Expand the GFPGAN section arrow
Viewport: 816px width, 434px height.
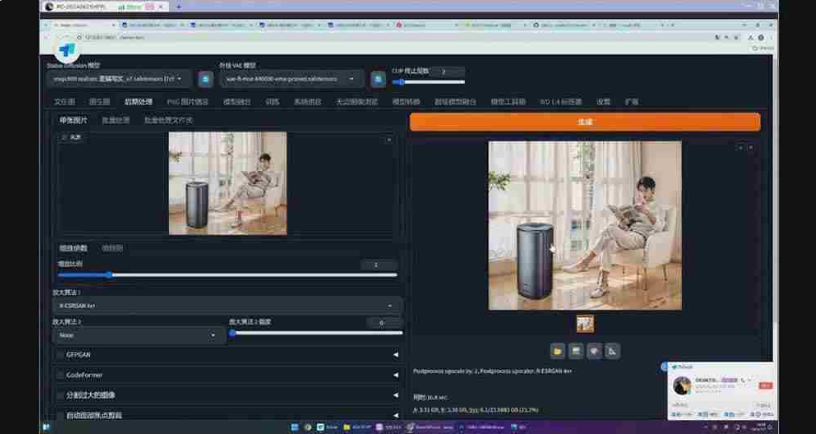coord(395,355)
